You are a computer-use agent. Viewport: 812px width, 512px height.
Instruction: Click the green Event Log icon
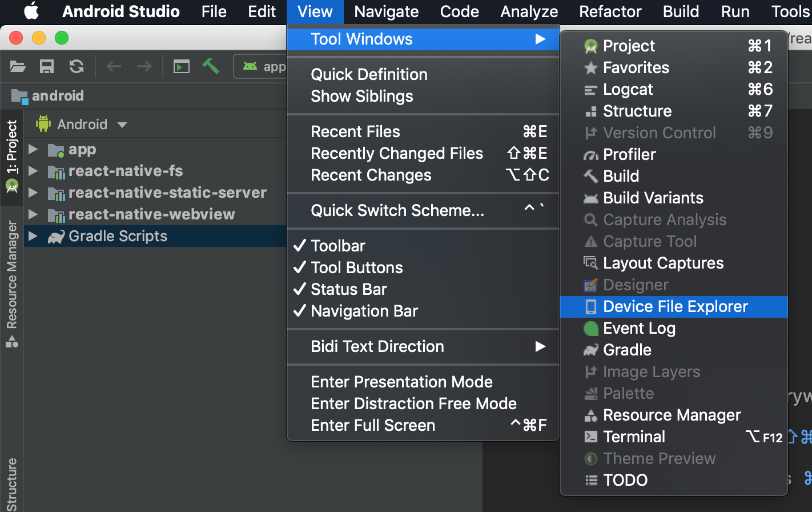[590, 329]
